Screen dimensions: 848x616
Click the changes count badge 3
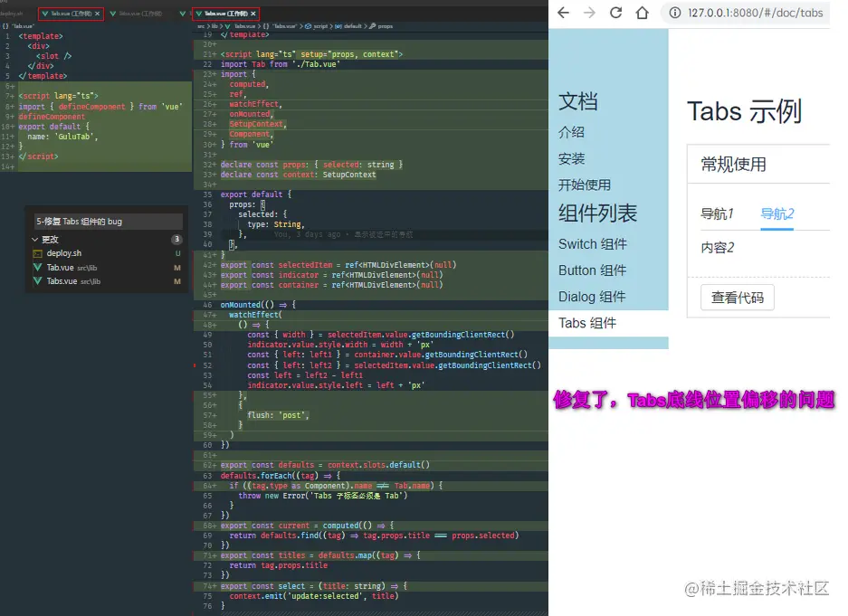[176, 240]
